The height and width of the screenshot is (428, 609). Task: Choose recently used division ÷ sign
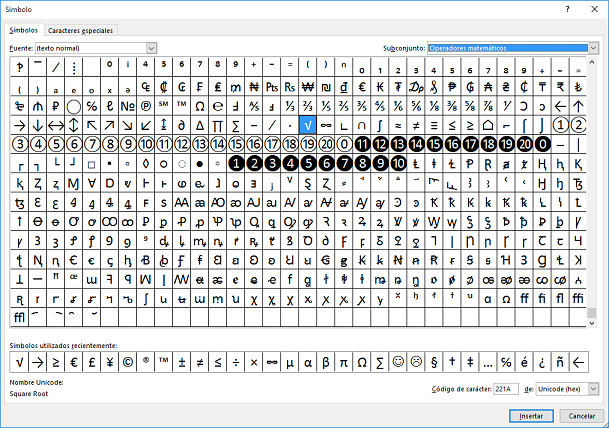(x=236, y=362)
